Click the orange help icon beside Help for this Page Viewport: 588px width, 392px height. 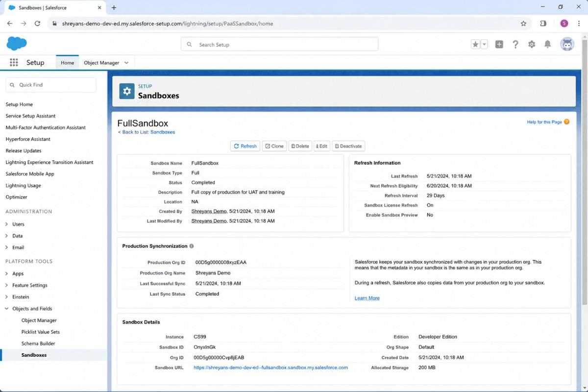567,122
